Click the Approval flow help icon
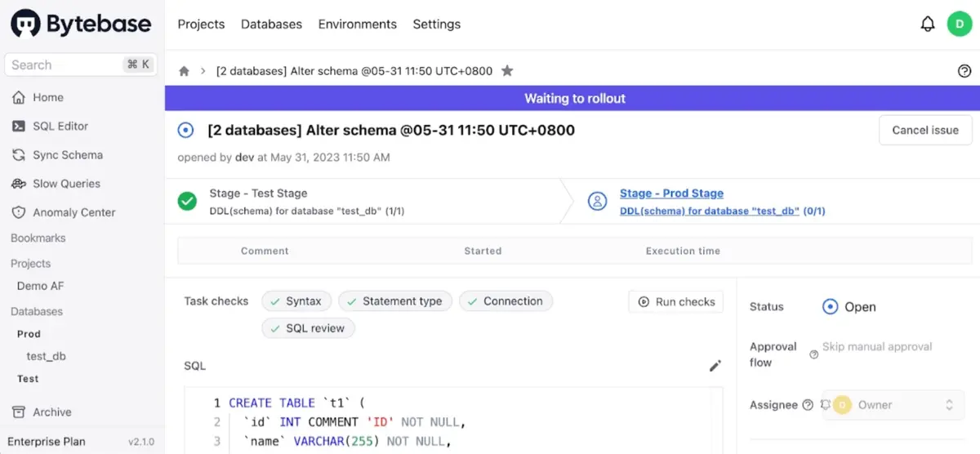 click(x=813, y=354)
